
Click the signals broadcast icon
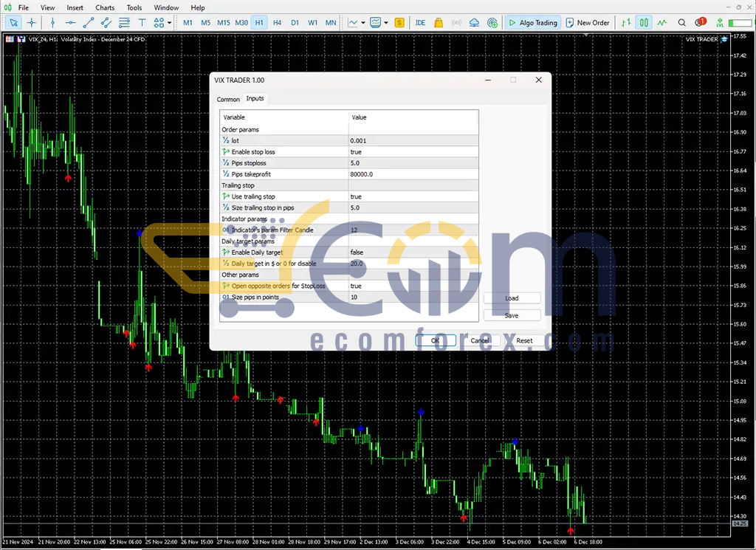(x=456, y=23)
